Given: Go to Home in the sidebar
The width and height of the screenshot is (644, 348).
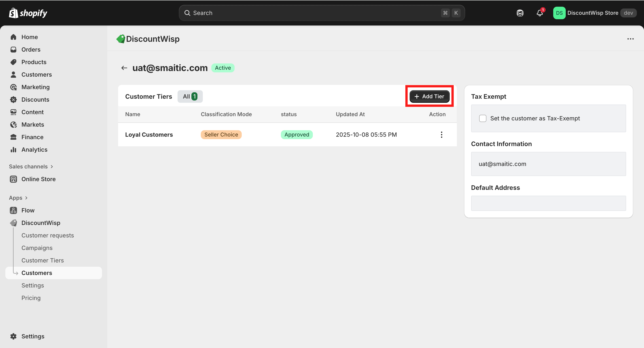Looking at the screenshot, I should 30,37.
